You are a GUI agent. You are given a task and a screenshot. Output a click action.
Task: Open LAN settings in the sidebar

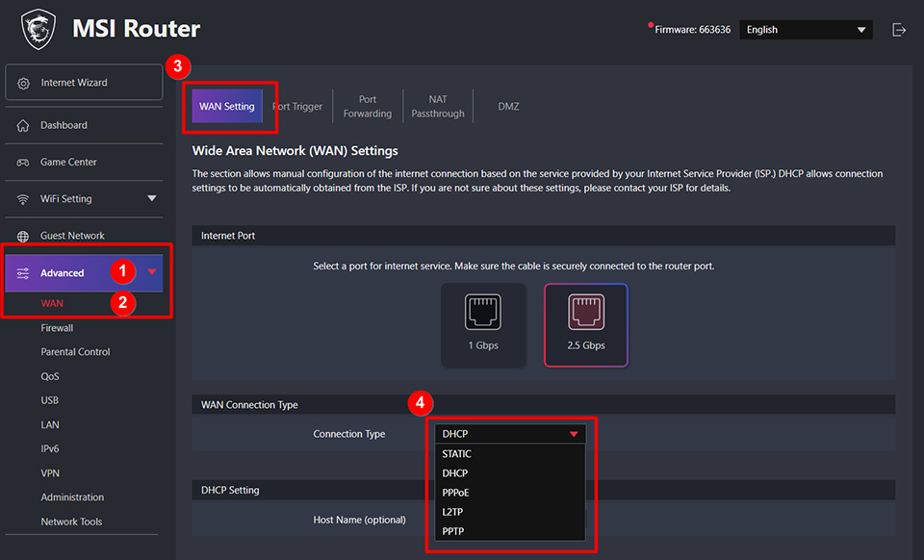[50, 424]
